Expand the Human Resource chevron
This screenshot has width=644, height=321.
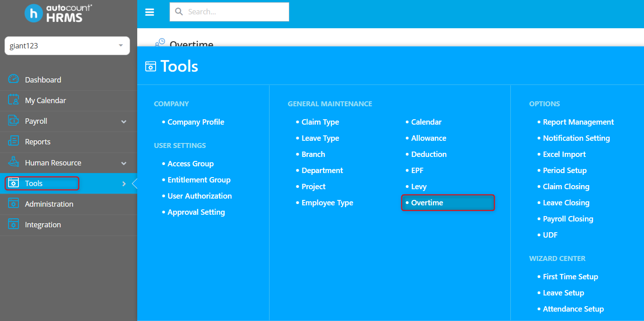tap(124, 163)
